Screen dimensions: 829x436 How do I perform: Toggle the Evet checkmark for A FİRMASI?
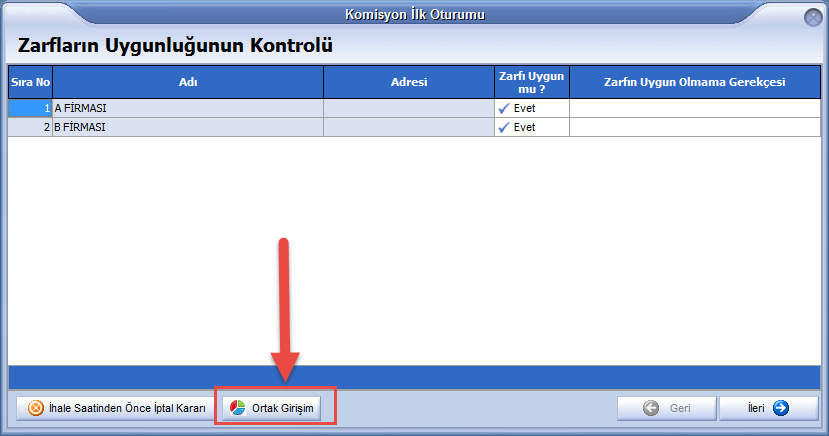505,108
